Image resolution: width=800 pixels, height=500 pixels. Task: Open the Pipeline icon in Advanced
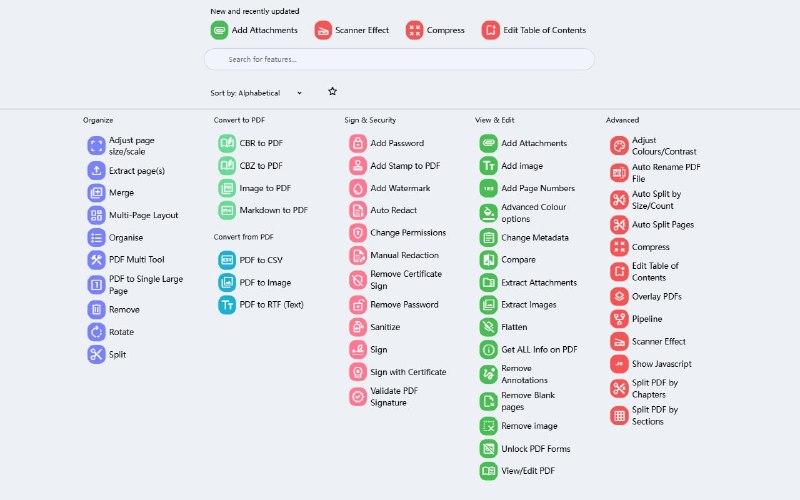click(x=619, y=319)
